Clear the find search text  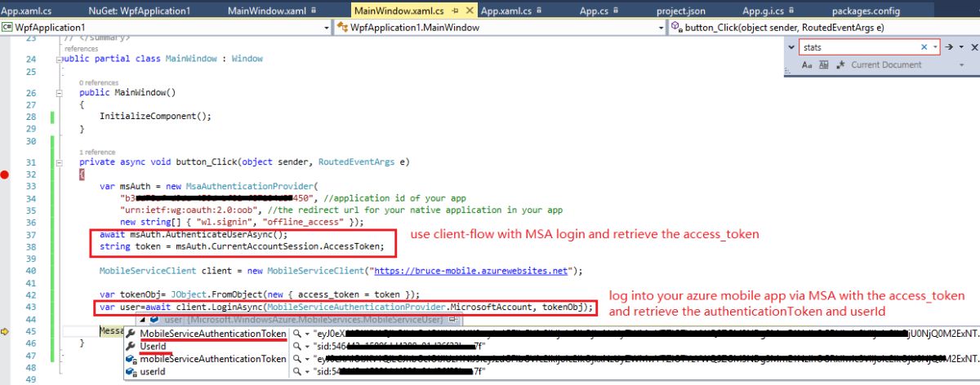coord(924,47)
